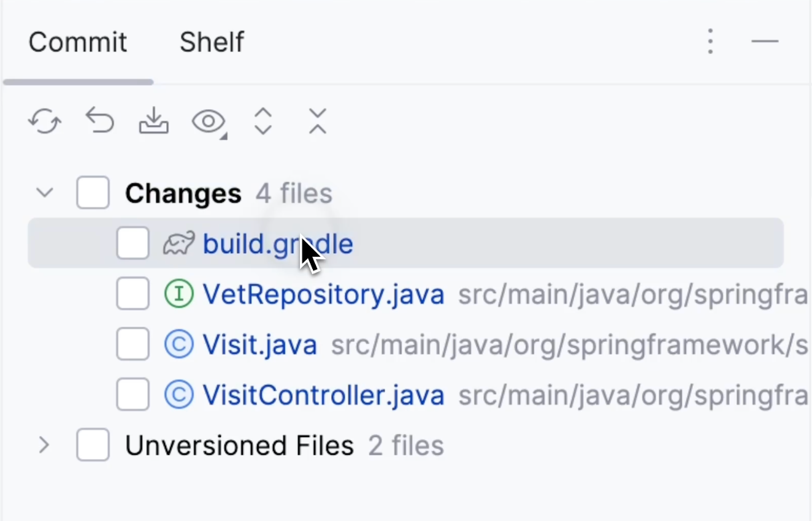Select the Commit tab
Viewport: 812px width, 521px height.
(x=77, y=41)
